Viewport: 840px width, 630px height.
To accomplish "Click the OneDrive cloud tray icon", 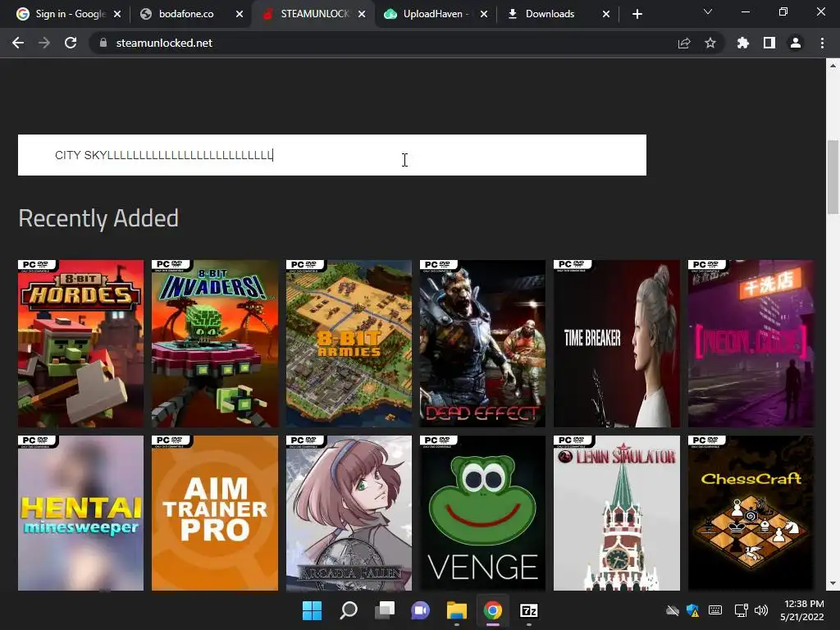I will click(673, 610).
